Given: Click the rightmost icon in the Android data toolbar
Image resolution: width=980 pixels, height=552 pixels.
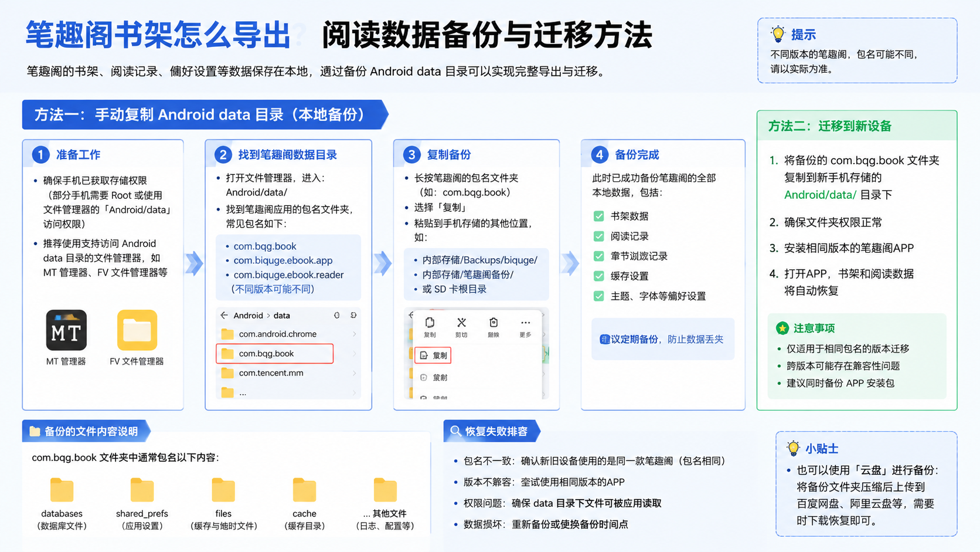Looking at the screenshot, I should [x=353, y=316].
